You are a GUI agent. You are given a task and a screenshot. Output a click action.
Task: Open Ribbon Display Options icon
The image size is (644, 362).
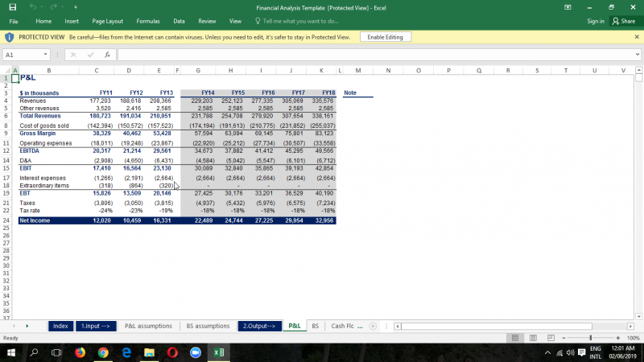568,6
